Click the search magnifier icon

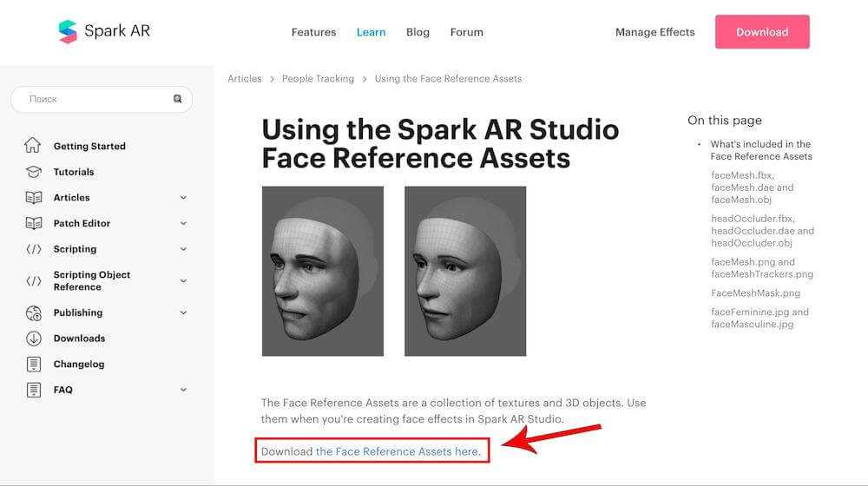pyautogui.click(x=178, y=99)
